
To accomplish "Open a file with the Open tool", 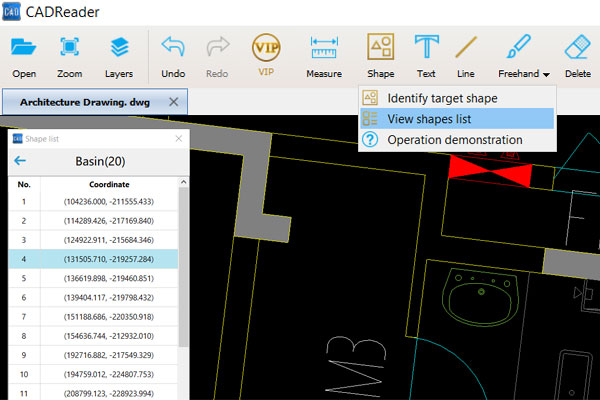I will click(24, 57).
